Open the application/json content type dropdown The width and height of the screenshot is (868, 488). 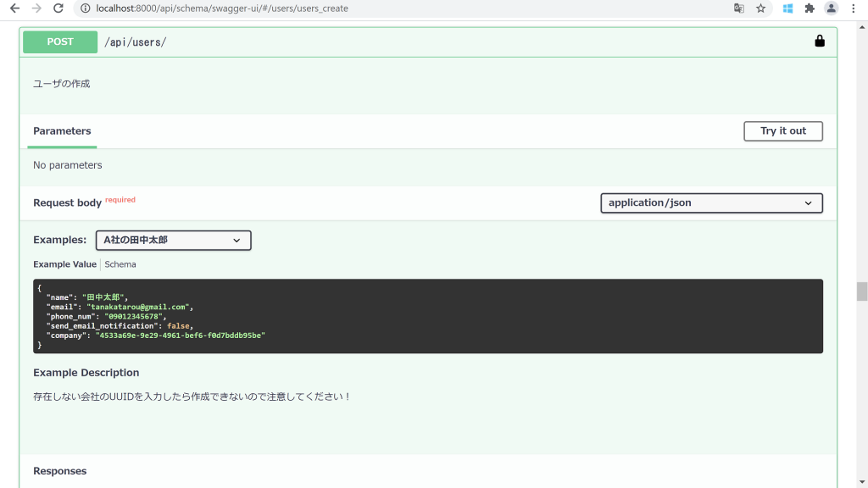711,203
